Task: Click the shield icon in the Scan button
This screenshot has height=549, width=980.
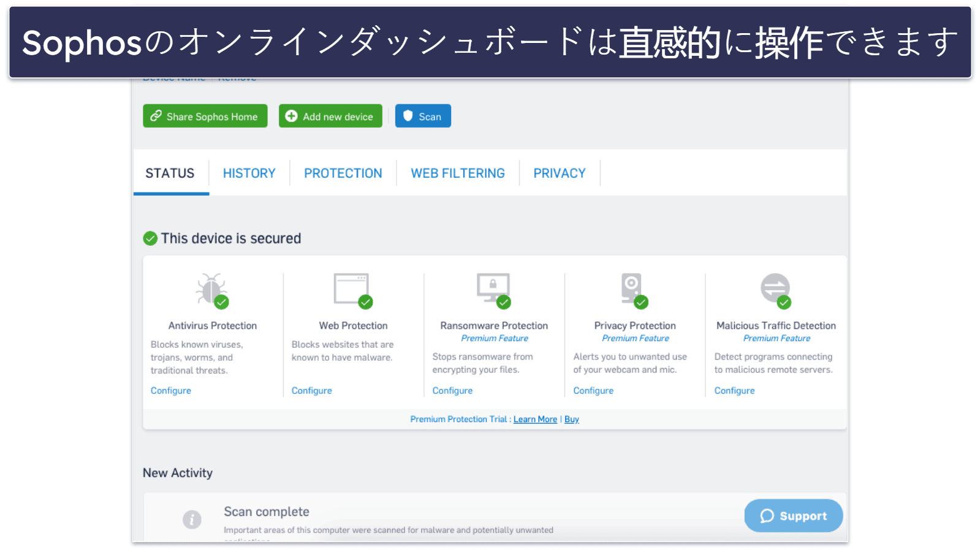Action: [408, 116]
